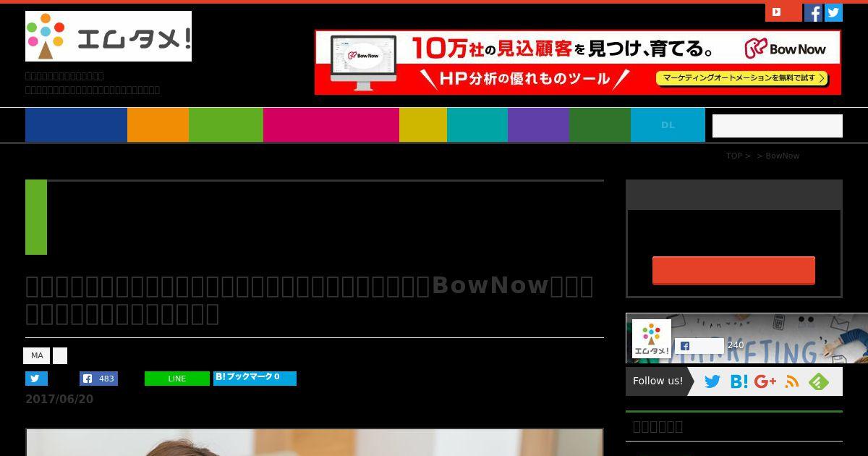Screen dimensions: 868x456
Task: Select the purple navigation tab
Action: pyautogui.click(x=538, y=124)
